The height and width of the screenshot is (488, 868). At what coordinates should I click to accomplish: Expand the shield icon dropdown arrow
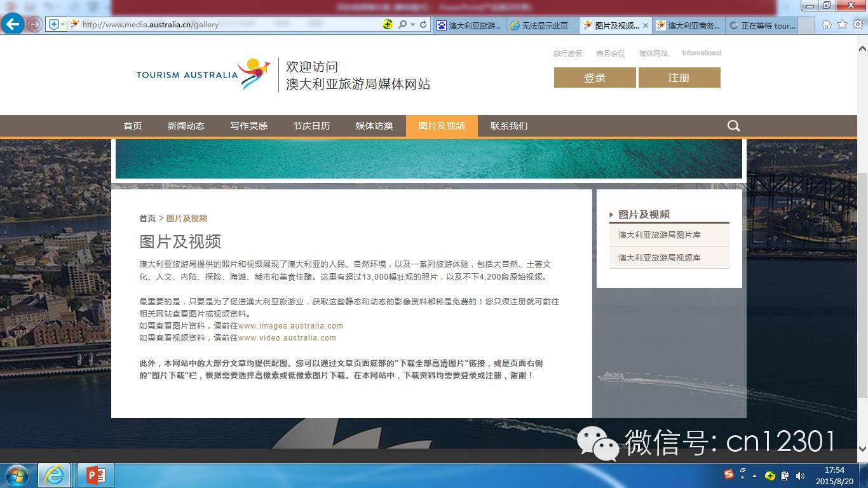62,24
